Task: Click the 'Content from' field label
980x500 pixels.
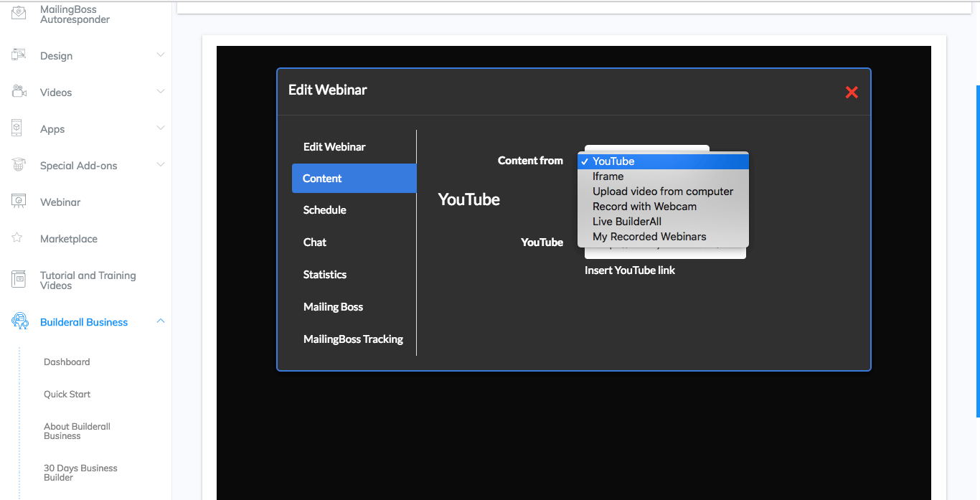Action: 530,161
